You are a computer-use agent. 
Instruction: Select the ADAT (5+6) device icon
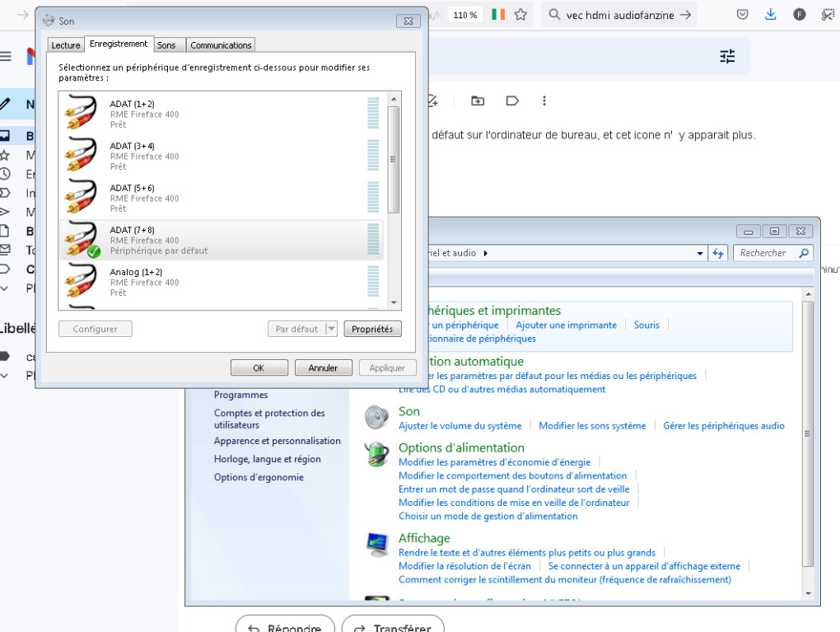(81, 197)
